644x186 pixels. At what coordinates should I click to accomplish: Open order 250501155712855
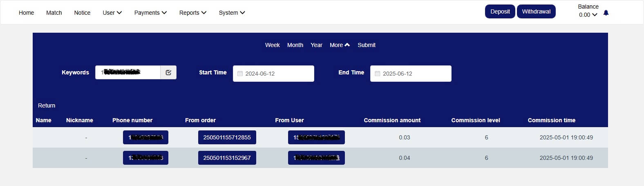click(227, 137)
